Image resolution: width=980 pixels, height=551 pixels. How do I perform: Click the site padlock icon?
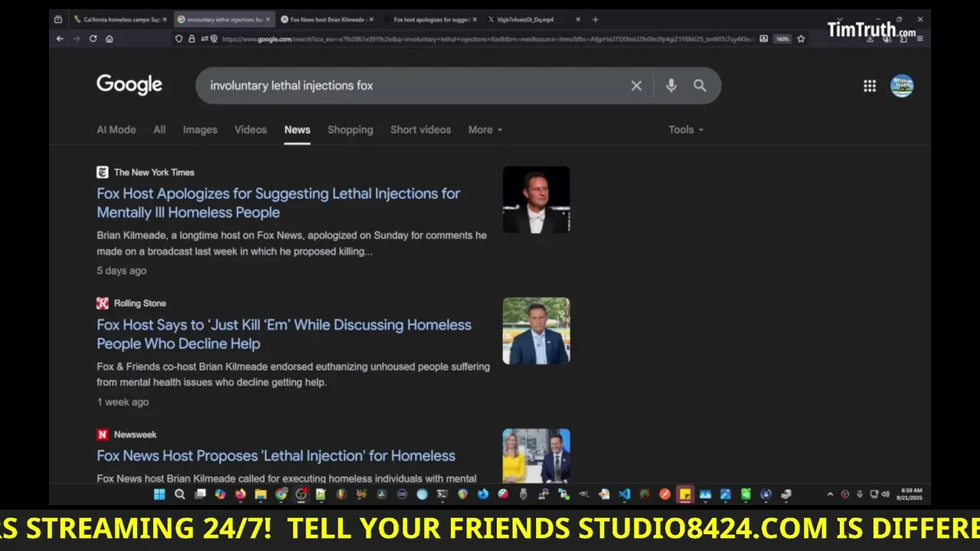(191, 38)
